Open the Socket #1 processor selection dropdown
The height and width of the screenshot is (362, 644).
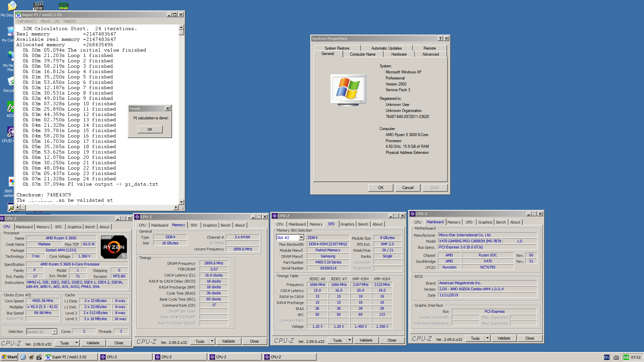(54, 332)
